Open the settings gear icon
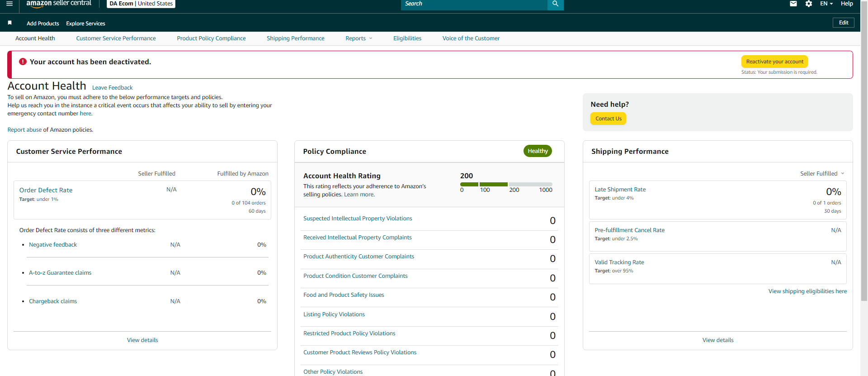The image size is (868, 376). click(x=809, y=4)
